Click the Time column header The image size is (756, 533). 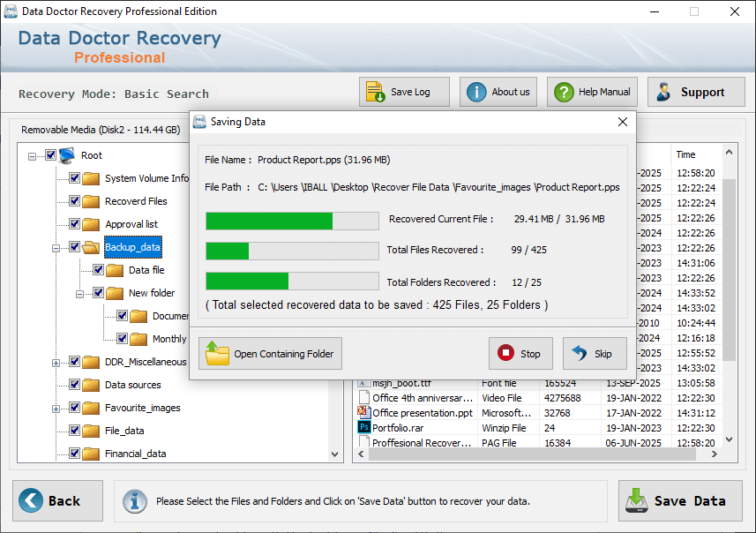[685, 154]
